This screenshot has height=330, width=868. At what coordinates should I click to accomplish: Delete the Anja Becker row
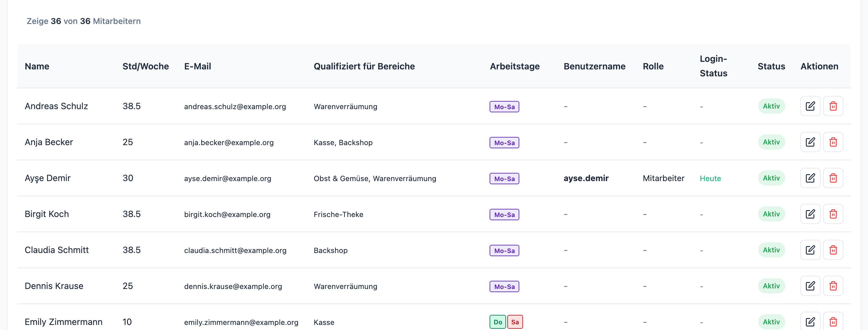tap(833, 142)
